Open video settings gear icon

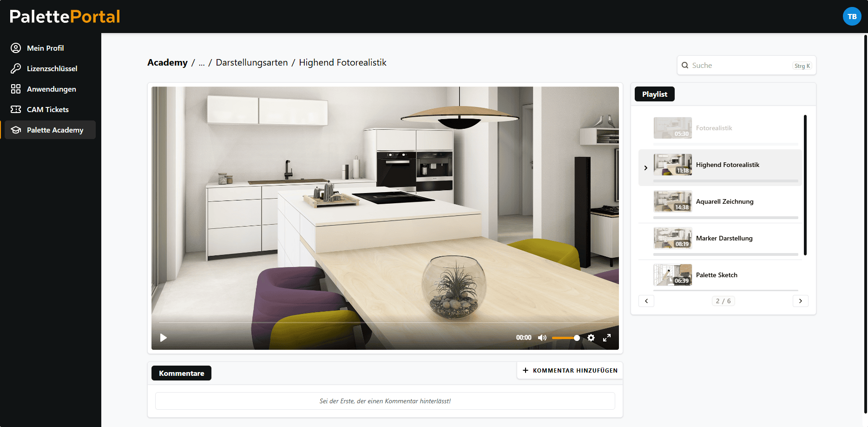coord(591,338)
